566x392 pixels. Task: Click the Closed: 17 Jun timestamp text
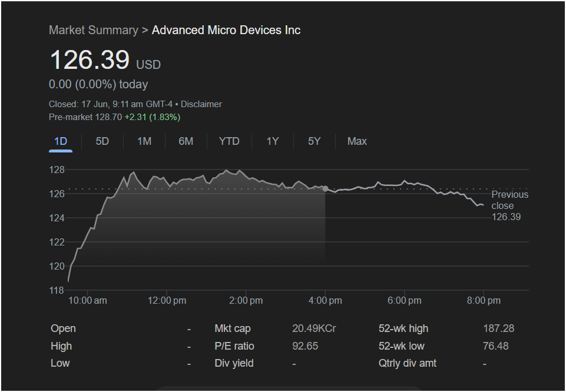(111, 104)
